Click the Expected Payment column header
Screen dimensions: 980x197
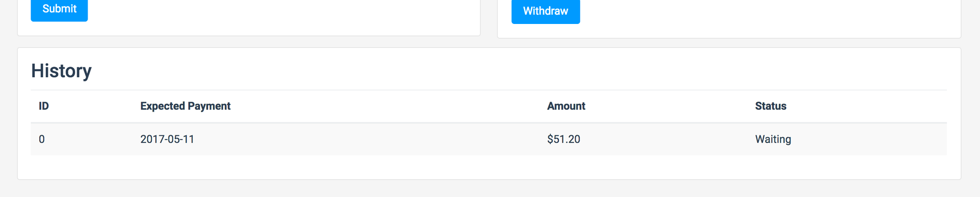[x=185, y=106]
